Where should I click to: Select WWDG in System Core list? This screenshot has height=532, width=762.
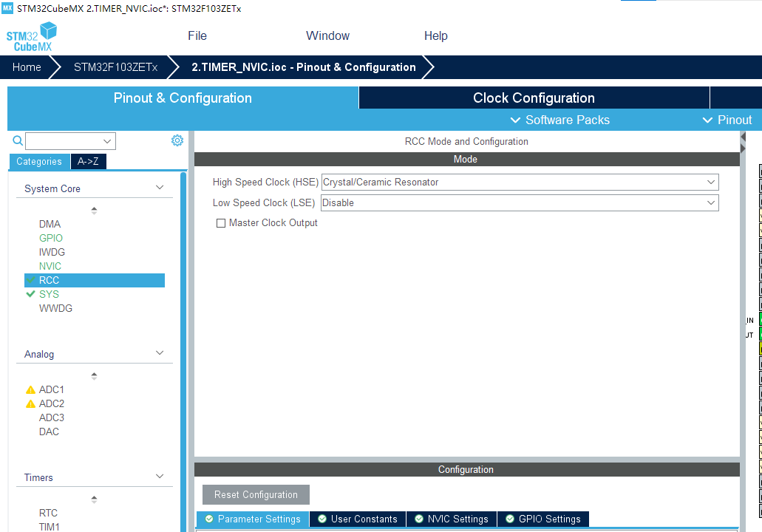pyautogui.click(x=55, y=309)
